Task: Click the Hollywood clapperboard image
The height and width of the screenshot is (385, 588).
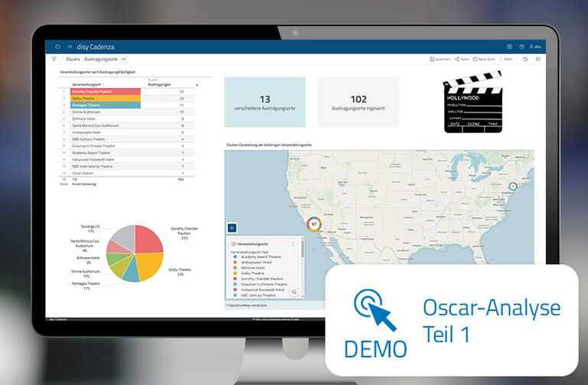Action: click(473, 102)
